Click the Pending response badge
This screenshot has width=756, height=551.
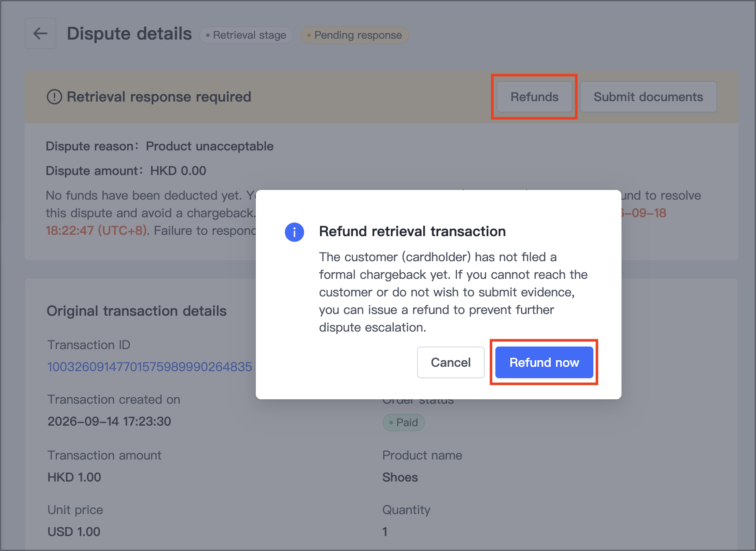coord(354,35)
